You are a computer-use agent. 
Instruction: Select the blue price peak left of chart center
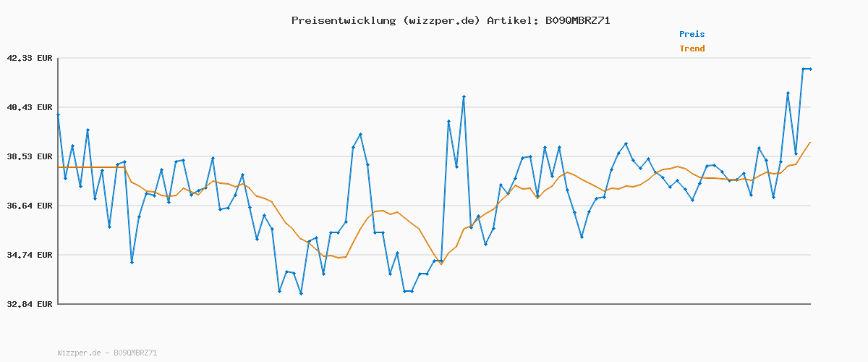pos(360,135)
